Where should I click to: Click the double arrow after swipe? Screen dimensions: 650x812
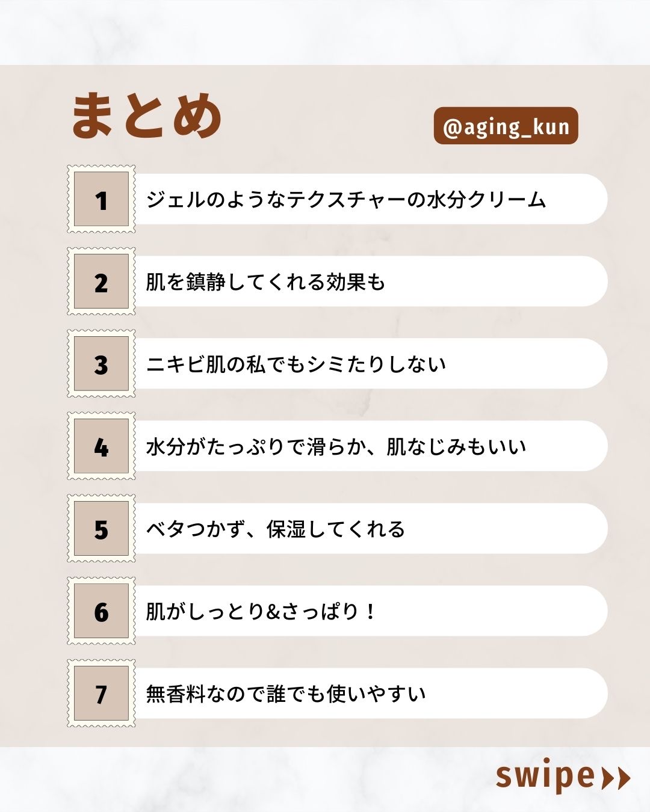[616, 778]
